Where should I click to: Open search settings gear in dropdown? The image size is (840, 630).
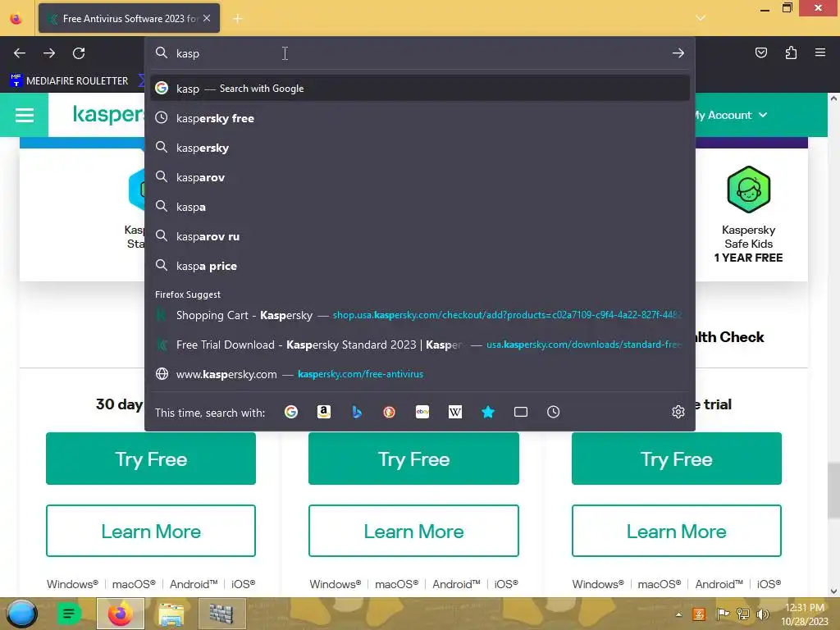click(678, 412)
